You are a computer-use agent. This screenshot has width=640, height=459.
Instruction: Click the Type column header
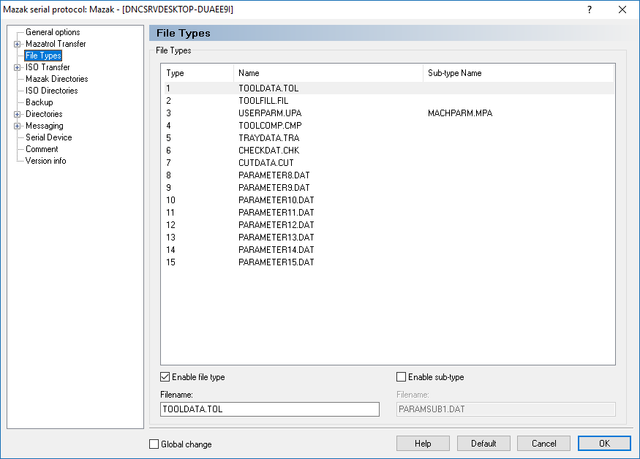198,73
